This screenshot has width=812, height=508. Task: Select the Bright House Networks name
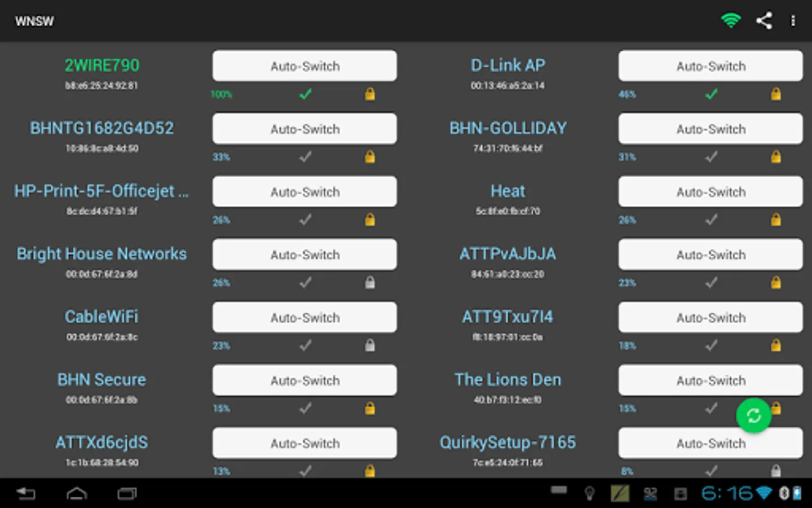101,254
